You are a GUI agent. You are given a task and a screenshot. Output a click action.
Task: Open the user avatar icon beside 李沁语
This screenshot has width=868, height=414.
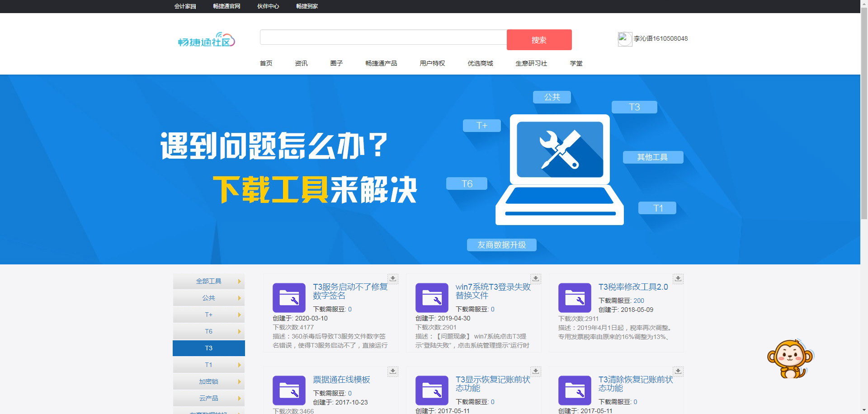(x=625, y=39)
